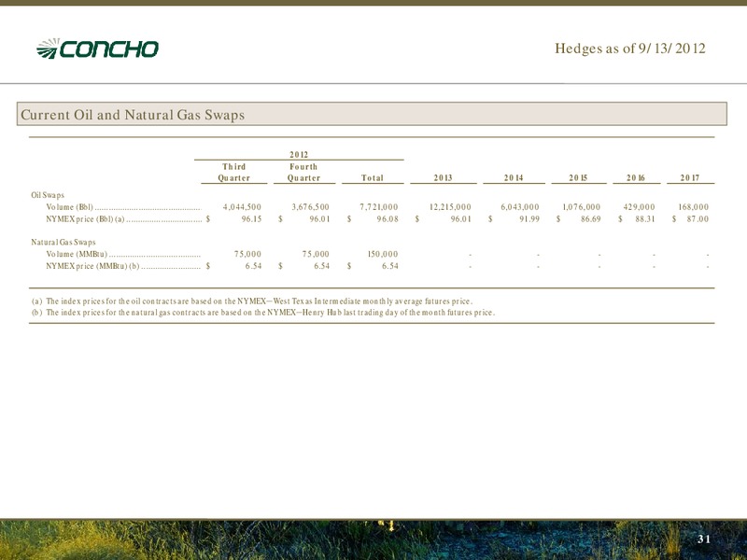
Task: Click 2013 oil volume 12,215,000
Action: point(450,207)
